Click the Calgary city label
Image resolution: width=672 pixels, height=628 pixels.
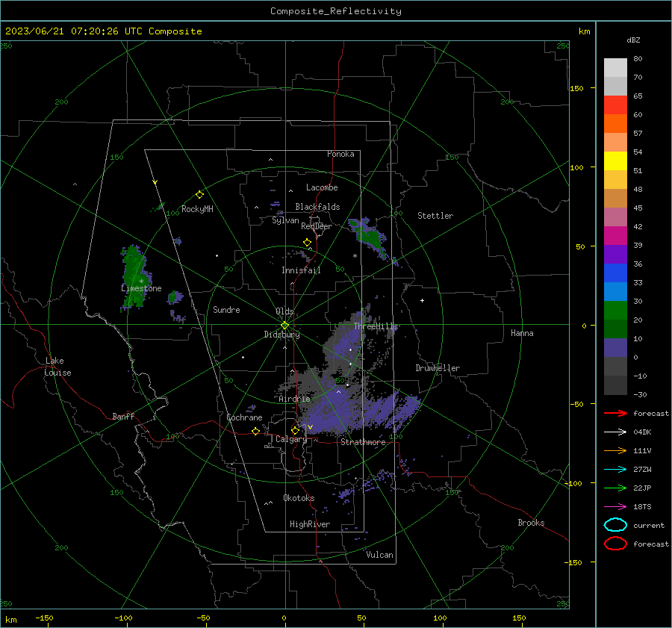coord(291,439)
